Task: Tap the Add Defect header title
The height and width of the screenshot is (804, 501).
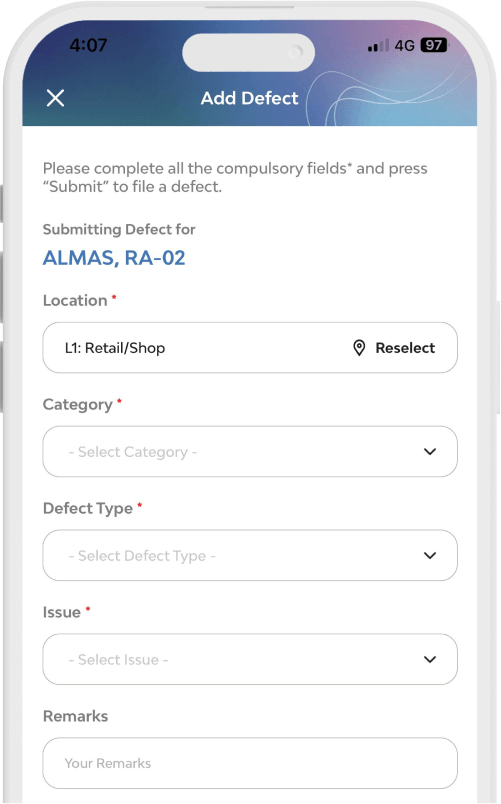Action: [250, 98]
